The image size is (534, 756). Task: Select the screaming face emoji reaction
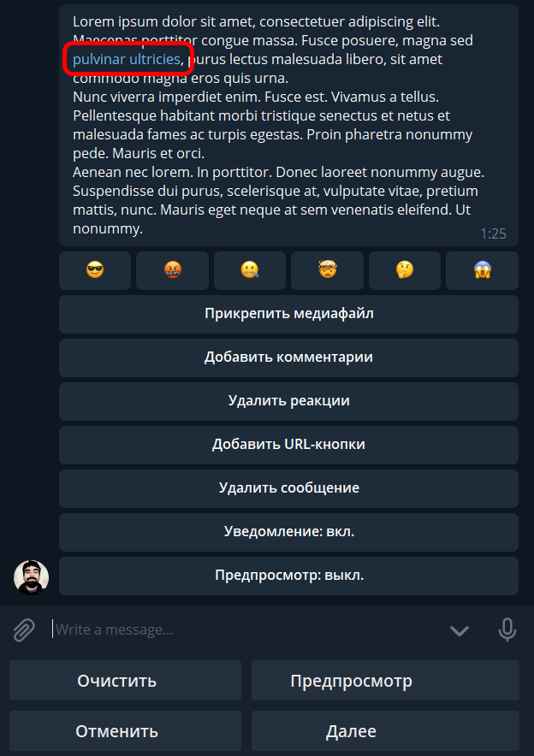pos(483,270)
